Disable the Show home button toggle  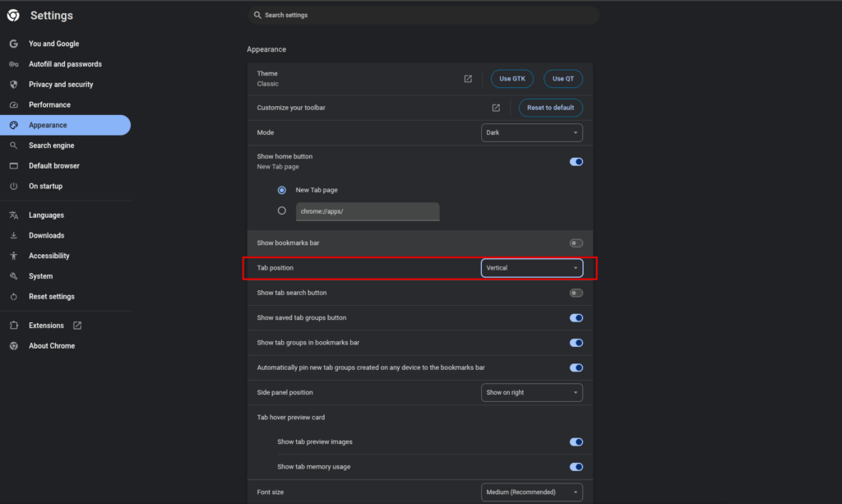click(x=576, y=161)
